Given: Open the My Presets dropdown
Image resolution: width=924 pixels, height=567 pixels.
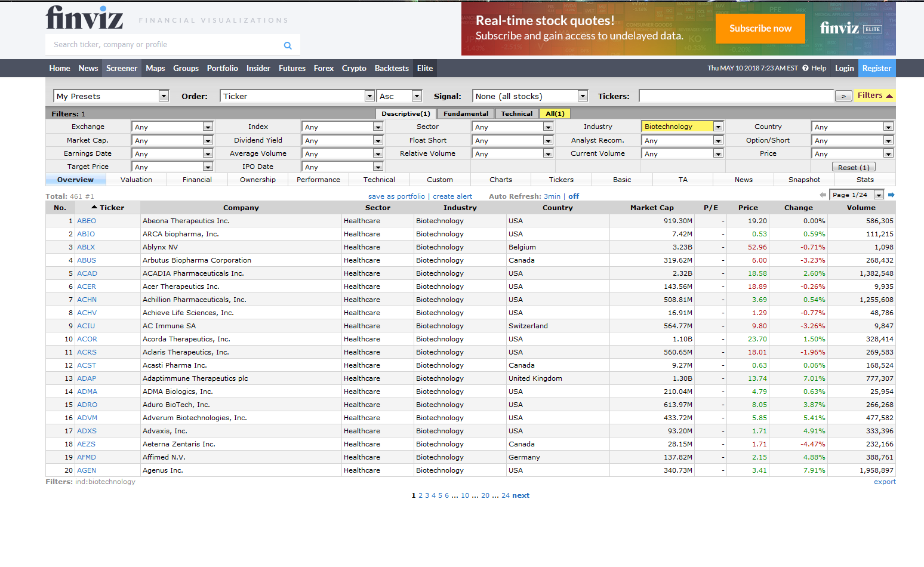Looking at the screenshot, I should pyautogui.click(x=111, y=96).
